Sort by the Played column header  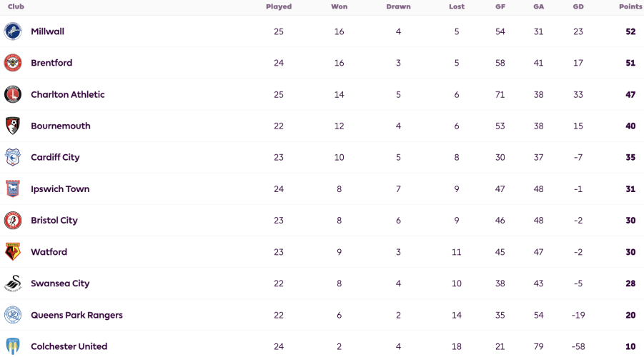point(279,6)
